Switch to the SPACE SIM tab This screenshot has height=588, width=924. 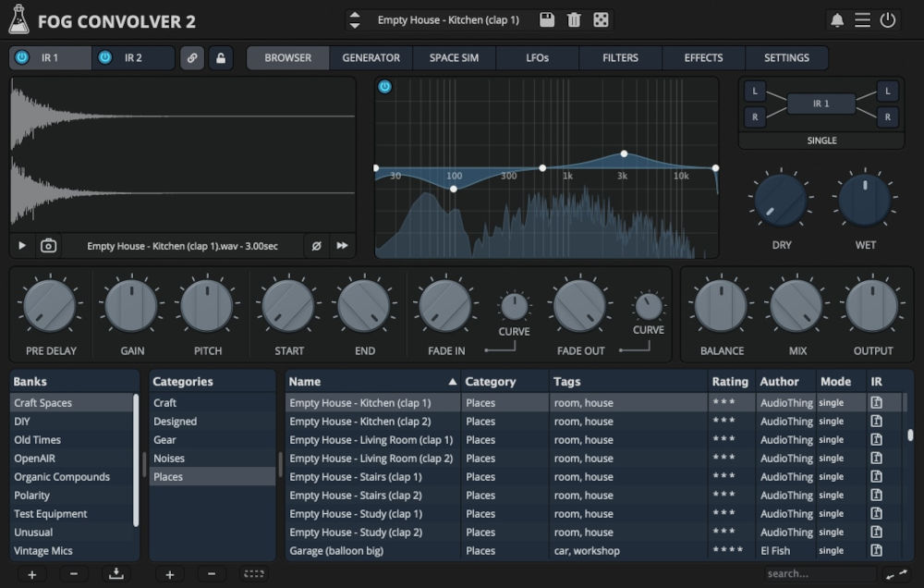pyautogui.click(x=454, y=57)
